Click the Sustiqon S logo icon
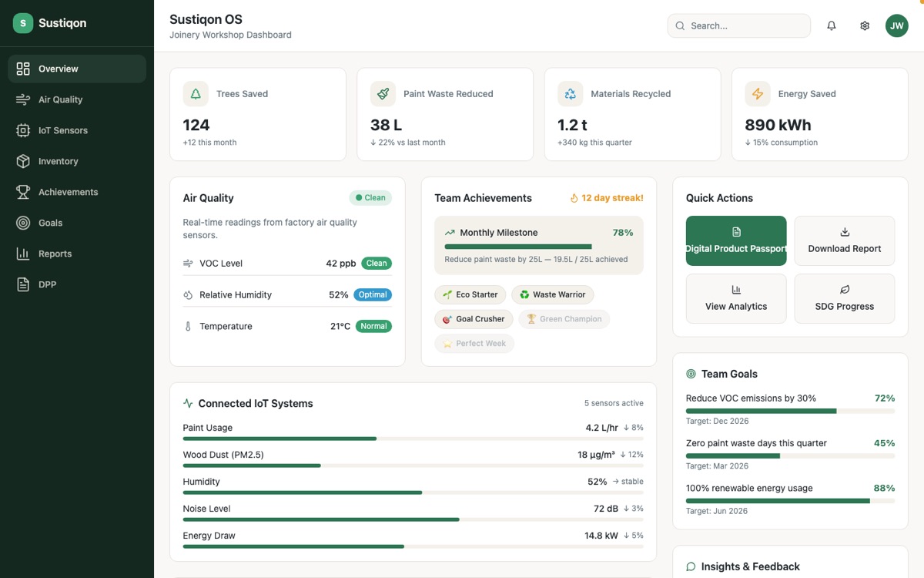The image size is (924, 578). (x=23, y=23)
